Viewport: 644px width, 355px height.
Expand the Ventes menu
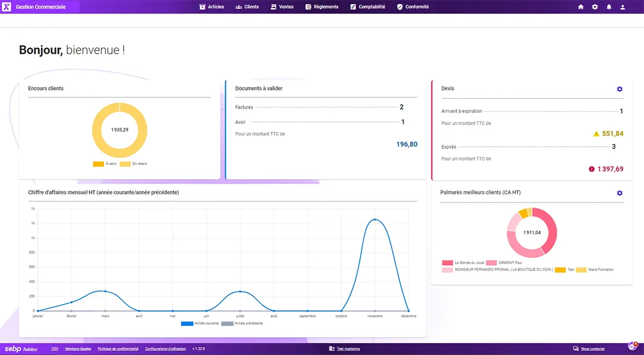pos(282,7)
